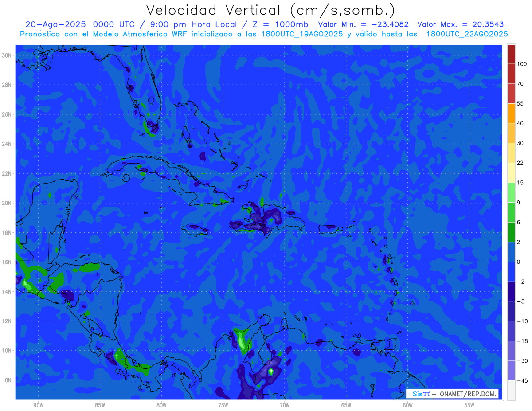Click the "18N" latitude label

(x=7, y=232)
